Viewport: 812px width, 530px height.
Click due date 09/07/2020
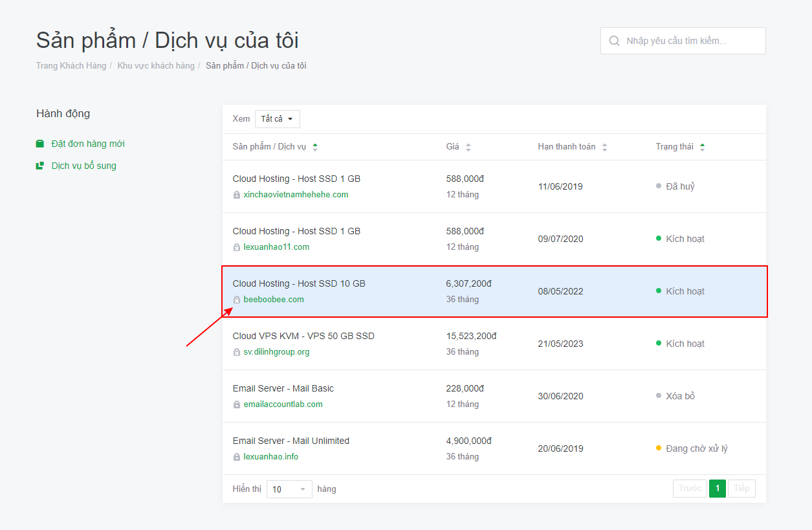pyautogui.click(x=560, y=239)
